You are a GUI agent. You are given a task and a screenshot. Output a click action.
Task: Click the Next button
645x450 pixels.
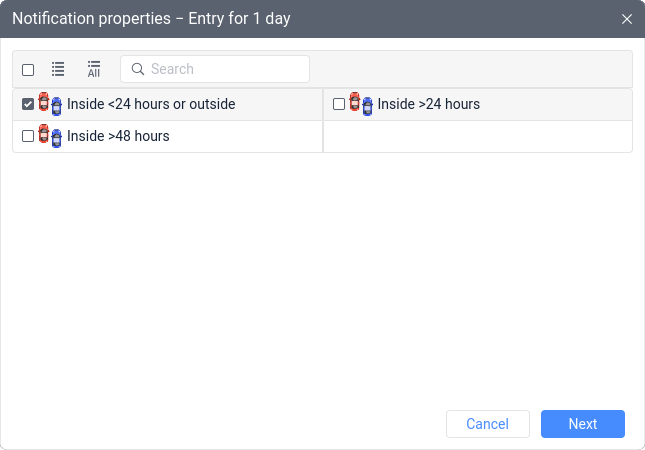click(x=582, y=424)
